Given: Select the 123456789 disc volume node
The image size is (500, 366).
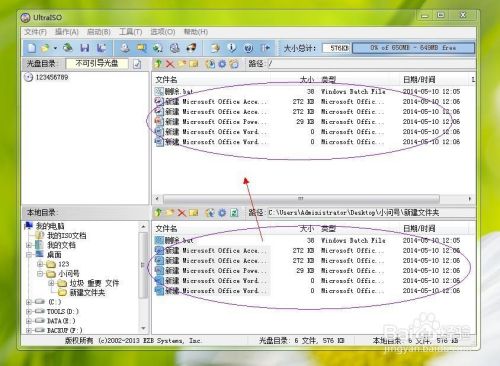Looking at the screenshot, I should (52, 77).
